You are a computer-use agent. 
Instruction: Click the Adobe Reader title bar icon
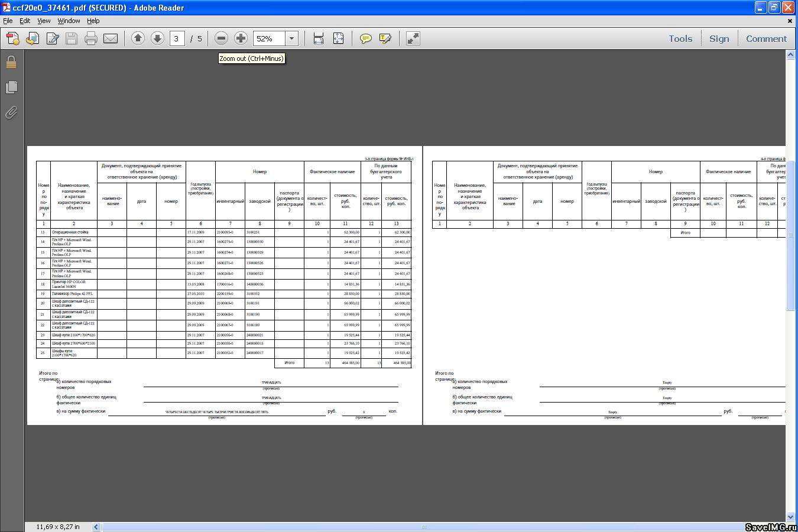(7, 8)
